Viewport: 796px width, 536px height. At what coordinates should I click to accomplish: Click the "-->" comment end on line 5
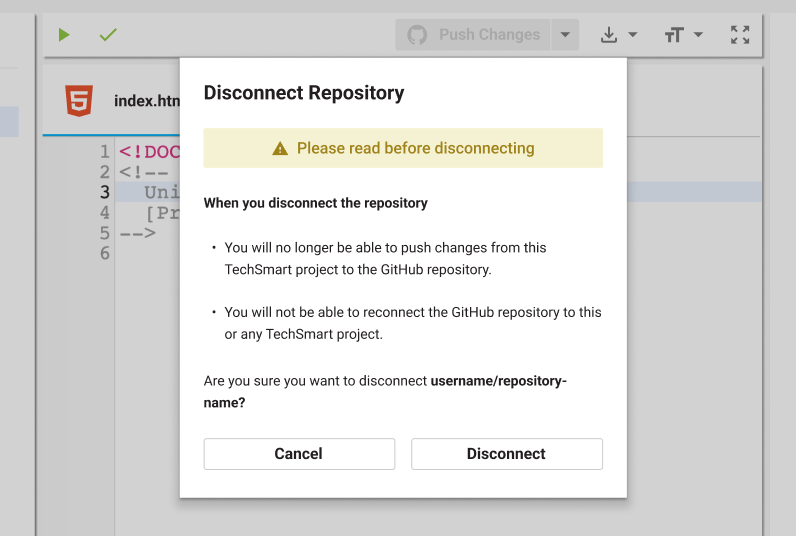pyautogui.click(x=138, y=233)
